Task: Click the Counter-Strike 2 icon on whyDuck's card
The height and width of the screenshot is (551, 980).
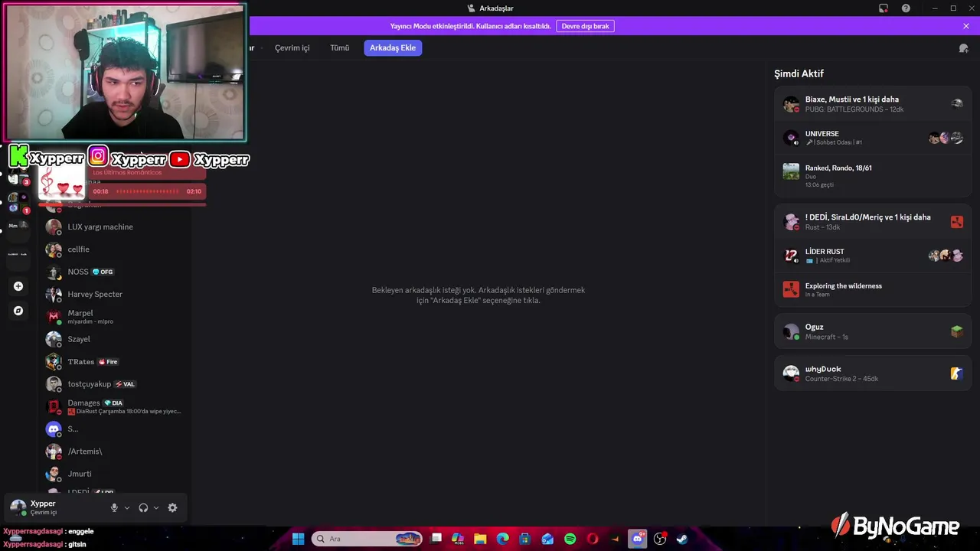Action: [956, 373]
